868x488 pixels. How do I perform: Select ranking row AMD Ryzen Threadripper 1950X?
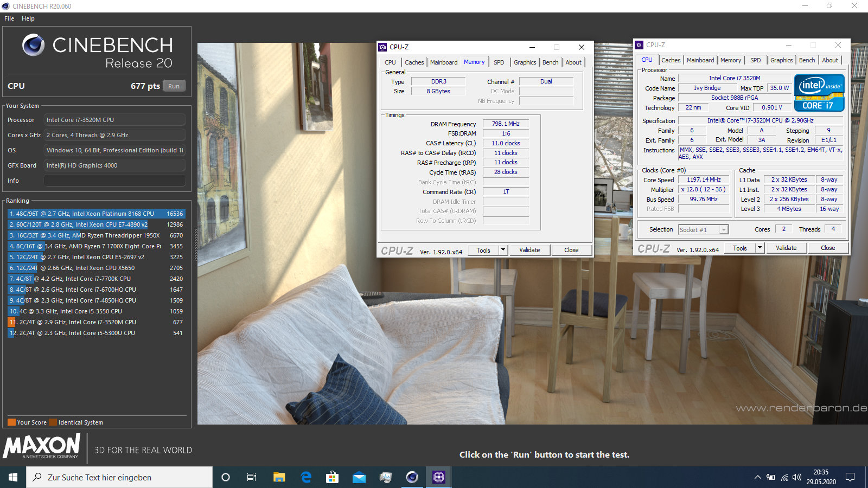[96, 235]
